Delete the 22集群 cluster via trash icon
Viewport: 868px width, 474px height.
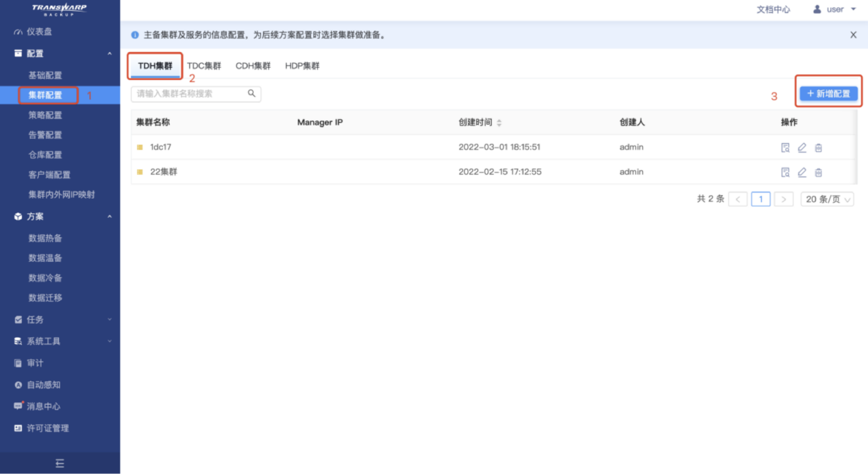(818, 172)
